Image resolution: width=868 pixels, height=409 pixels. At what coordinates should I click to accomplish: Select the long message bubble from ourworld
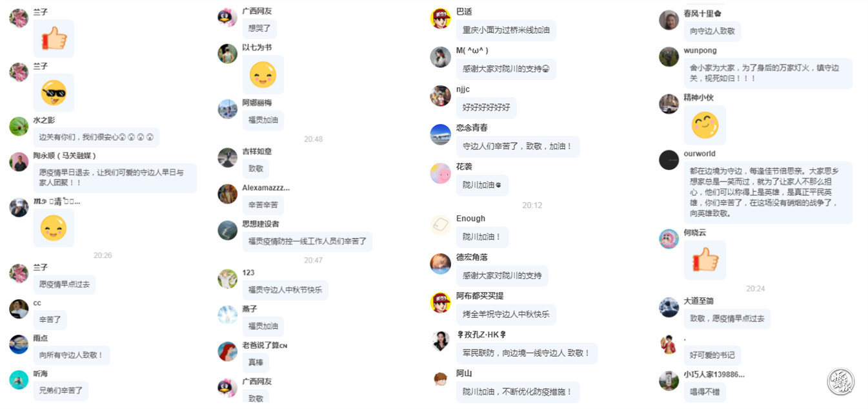768,193
